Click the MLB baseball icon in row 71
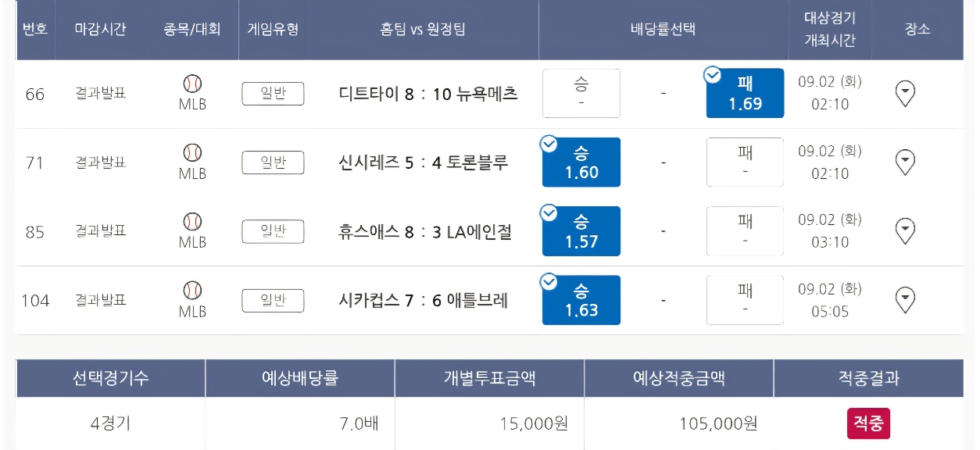This screenshot has width=980, height=450. pos(192,152)
